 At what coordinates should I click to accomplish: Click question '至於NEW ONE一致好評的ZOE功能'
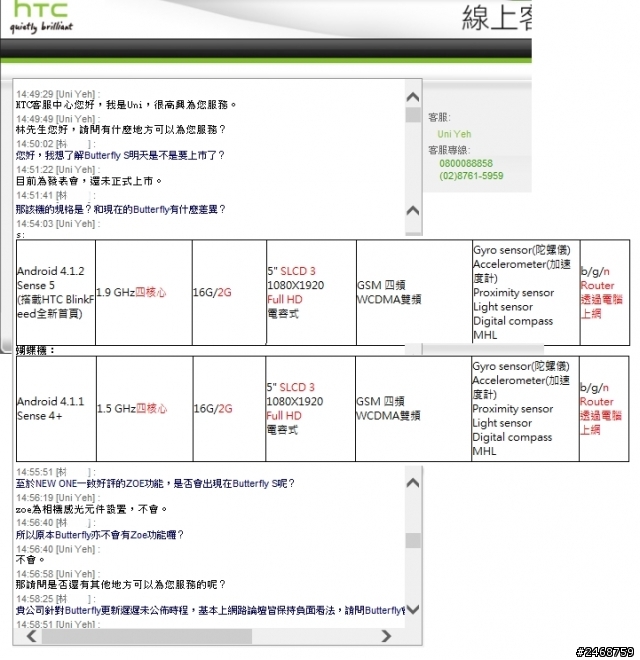click(155, 484)
